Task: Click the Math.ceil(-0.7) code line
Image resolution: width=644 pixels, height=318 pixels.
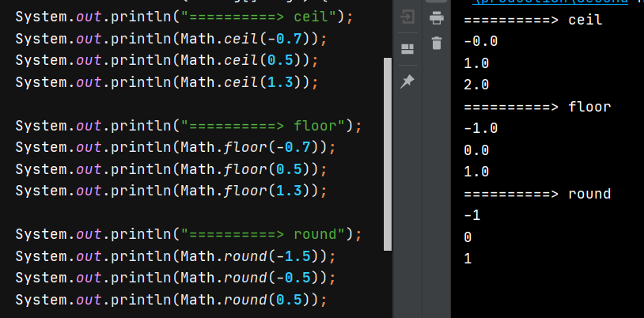Action: click(x=171, y=39)
